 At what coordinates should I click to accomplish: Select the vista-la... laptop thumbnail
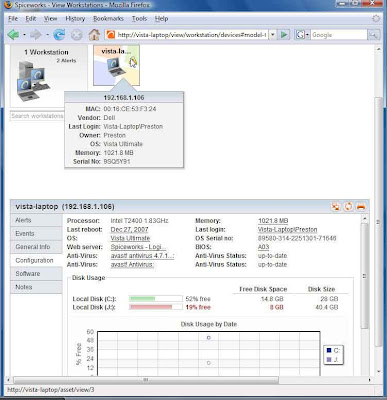coord(116,66)
